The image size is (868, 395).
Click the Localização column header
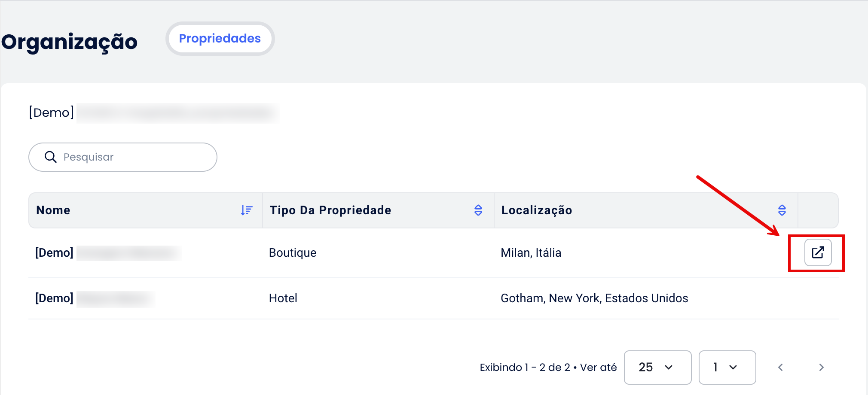pos(537,210)
